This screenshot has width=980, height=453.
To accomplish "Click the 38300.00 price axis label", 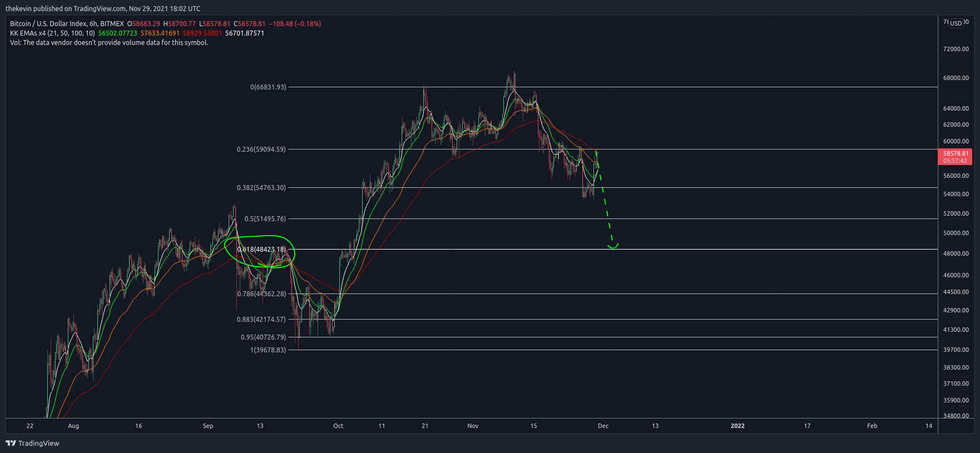I will click(956, 367).
